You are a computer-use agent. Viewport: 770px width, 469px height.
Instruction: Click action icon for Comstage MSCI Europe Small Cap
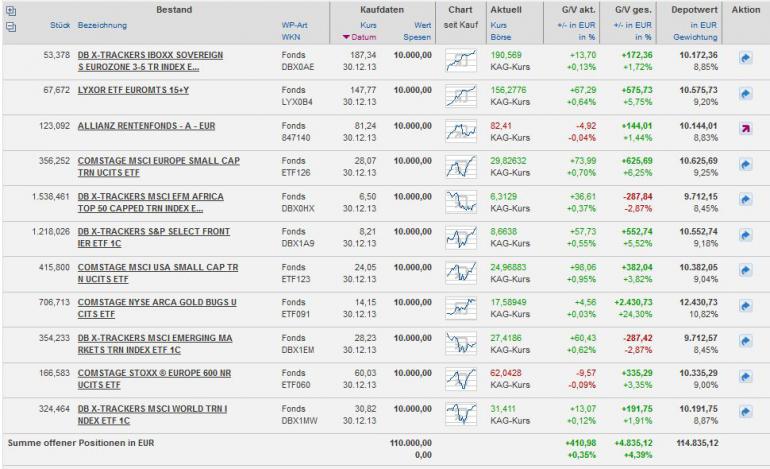(x=745, y=164)
